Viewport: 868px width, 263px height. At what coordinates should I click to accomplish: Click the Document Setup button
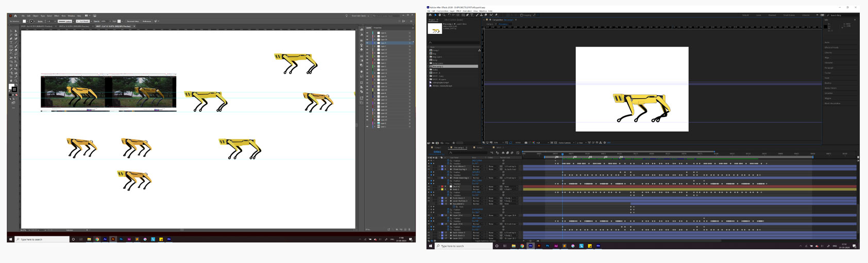tap(133, 21)
